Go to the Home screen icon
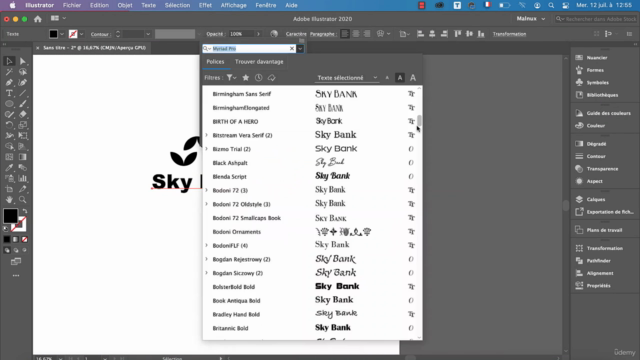This screenshot has height=360, width=640. [38, 19]
